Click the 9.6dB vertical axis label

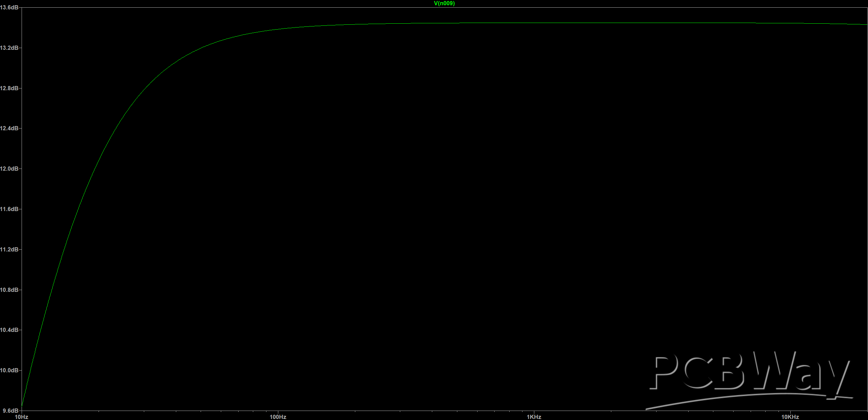click(10, 411)
